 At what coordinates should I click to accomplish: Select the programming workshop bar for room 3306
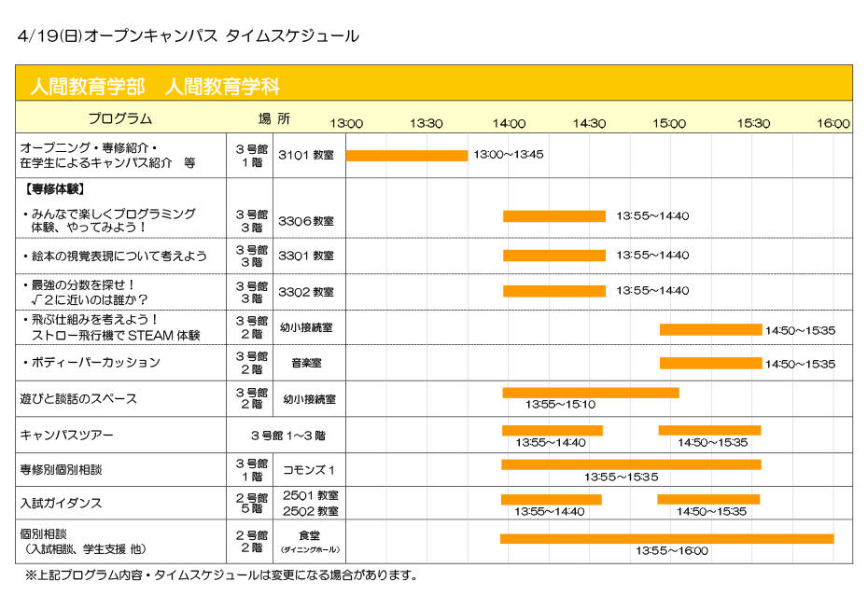coord(554,216)
